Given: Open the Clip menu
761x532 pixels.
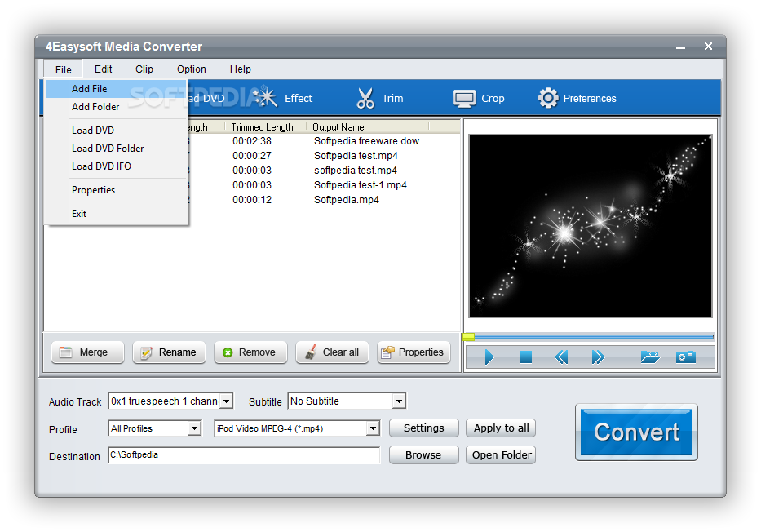Looking at the screenshot, I should (x=144, y=69).
